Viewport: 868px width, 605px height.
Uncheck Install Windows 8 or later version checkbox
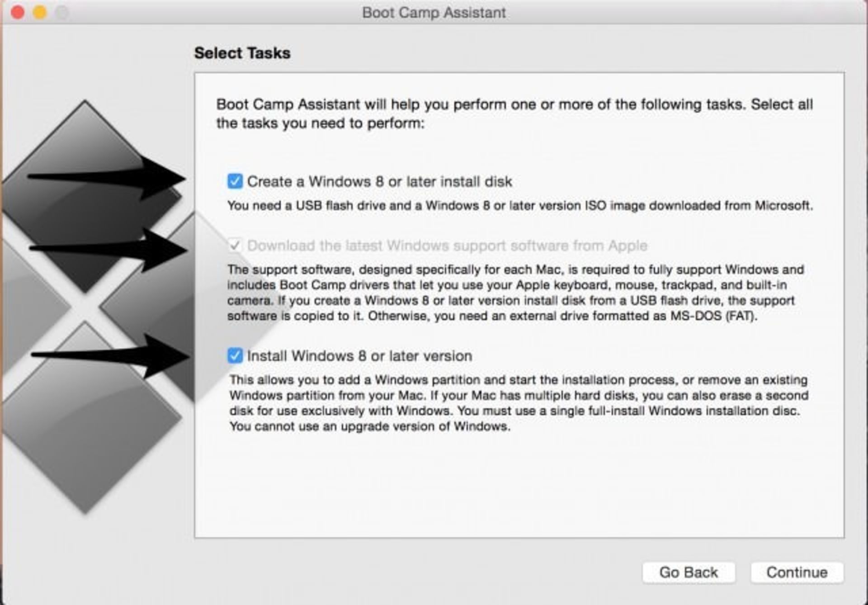[x=235, y=356]
